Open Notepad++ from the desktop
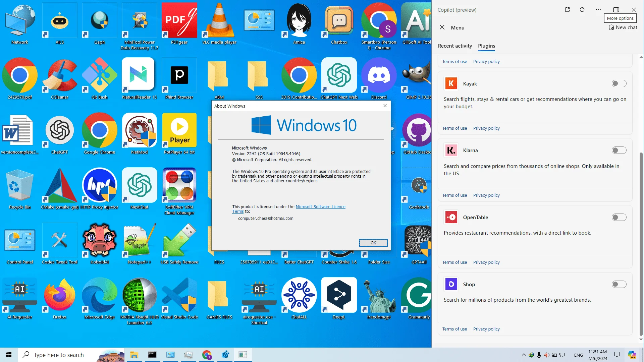Image resolution: width=644 pixels, height=362 pixels. pyautogui.click(x=140, y=244)
